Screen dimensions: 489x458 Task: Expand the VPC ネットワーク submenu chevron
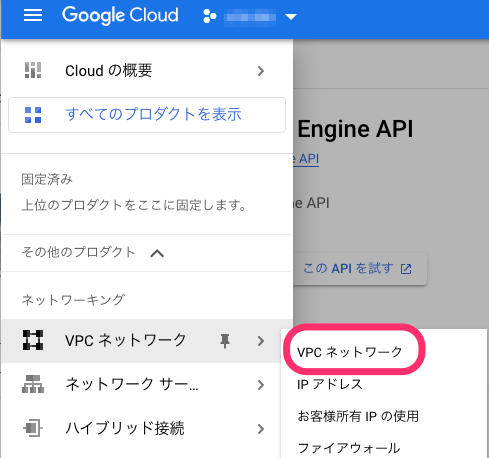tap(261, 341)
